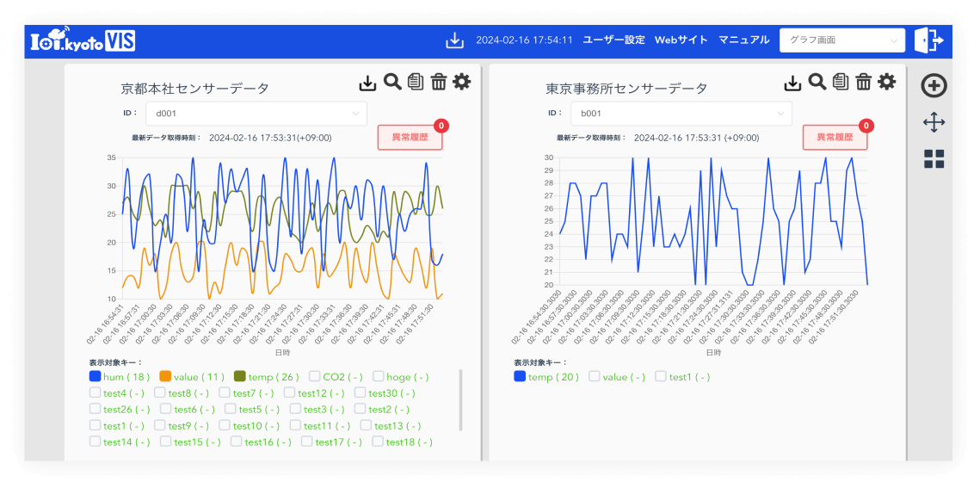Uncheck the hum data key

[x=96, y=376]
